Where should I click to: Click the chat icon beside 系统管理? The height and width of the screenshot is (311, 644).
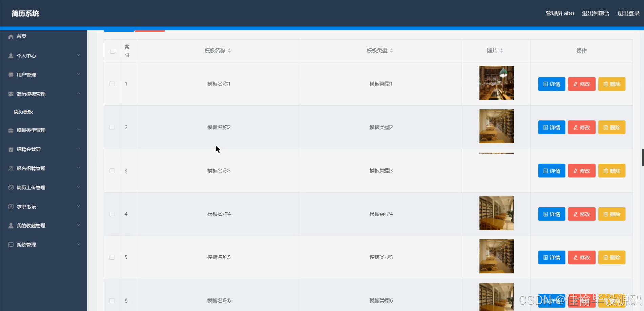11,245
